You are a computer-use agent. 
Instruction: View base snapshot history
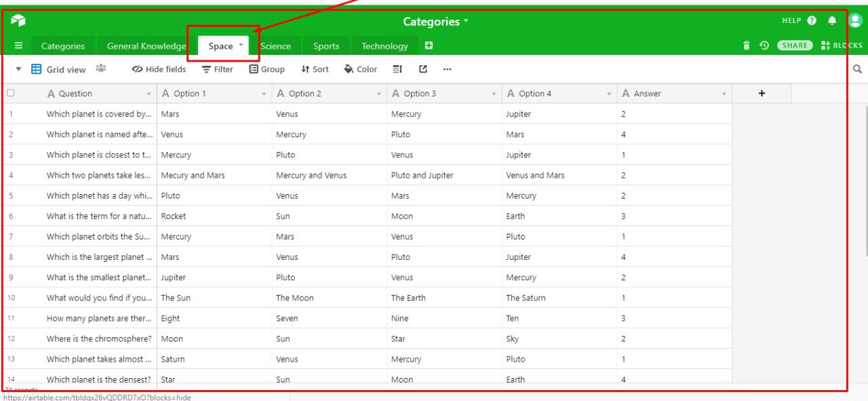(x=764, y=45)
